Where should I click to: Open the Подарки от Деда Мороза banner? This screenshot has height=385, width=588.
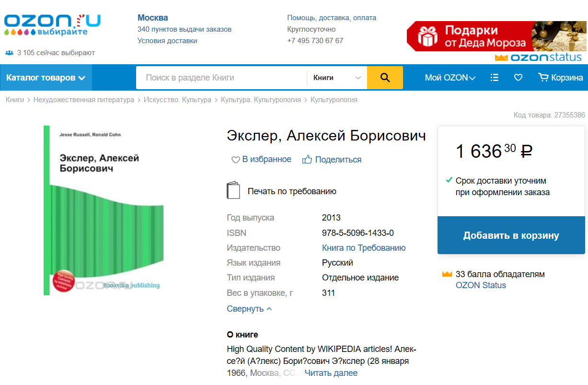click(496, 36)
